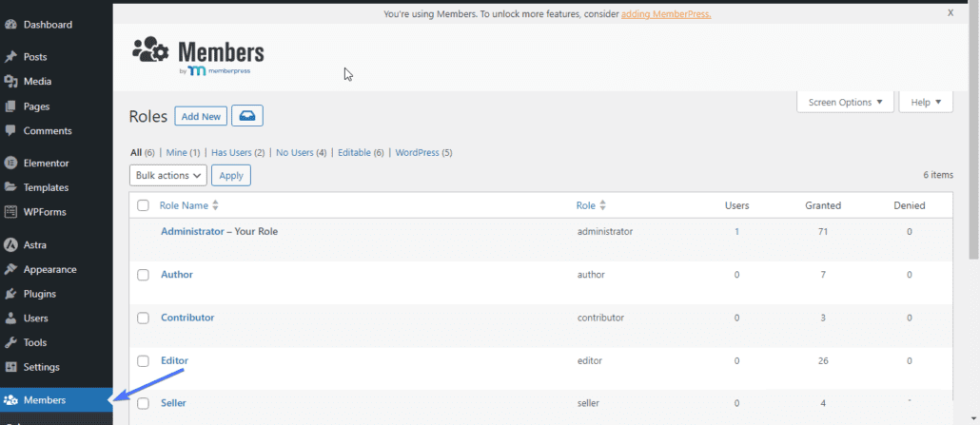The width and height of the screenshot is (980, 425).
Task: Click the Members gear logo in header
Action: 150,50
